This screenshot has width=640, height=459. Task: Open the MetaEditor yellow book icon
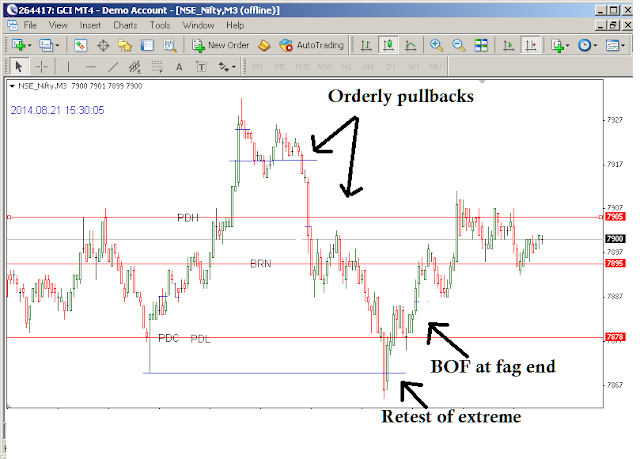(x=264, y=45)
